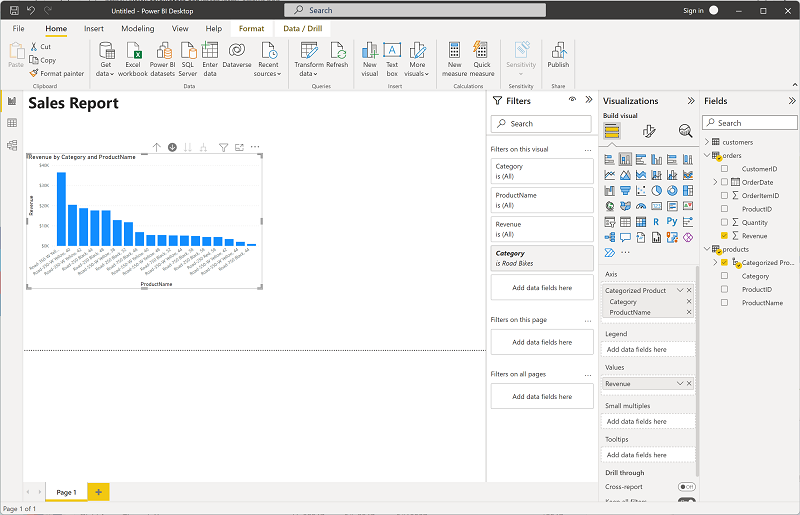This screenshot has width=800, height=515.
Task: Select the gauge visual
Action: click(641, 206)
